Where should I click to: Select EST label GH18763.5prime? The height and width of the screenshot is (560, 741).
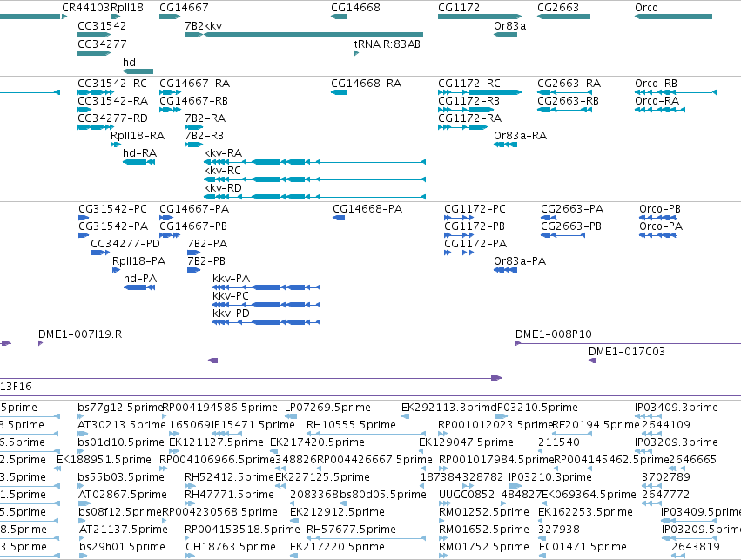click(231, 548)
